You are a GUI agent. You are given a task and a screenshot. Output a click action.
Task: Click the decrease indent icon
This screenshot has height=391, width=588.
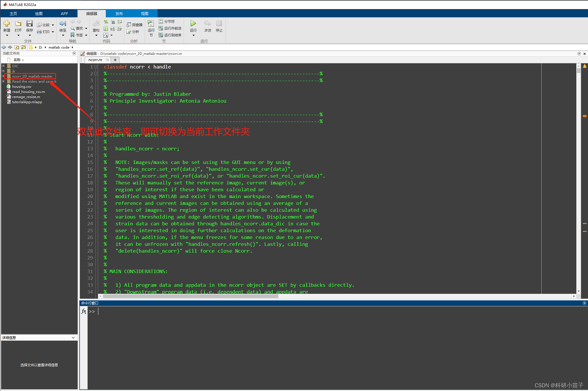[120, 28]
